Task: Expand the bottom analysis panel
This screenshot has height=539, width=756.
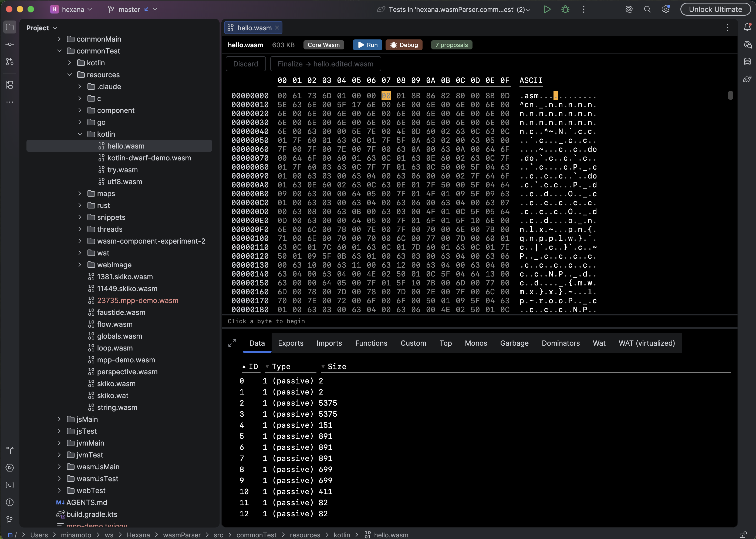Action: [x=232, y=343]
